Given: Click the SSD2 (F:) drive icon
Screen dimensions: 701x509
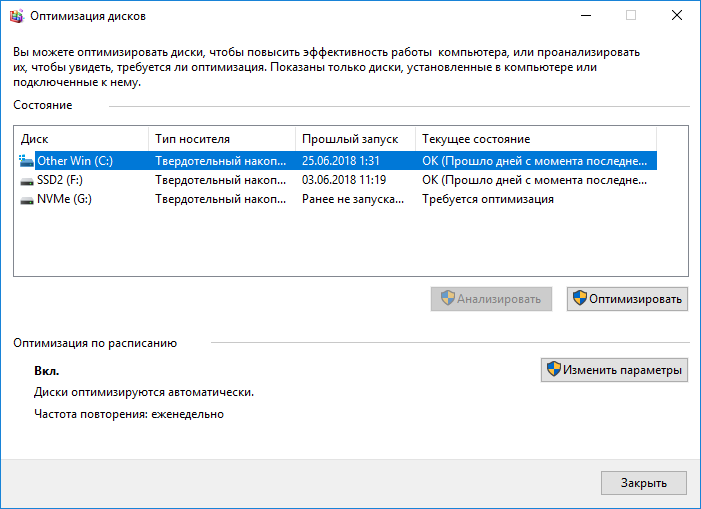Looking at the screenshot, I should pyautogui.click(x=26, y=180).
